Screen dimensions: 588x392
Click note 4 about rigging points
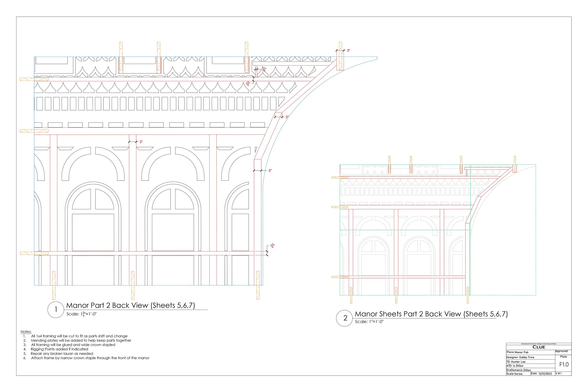point(59,349)
